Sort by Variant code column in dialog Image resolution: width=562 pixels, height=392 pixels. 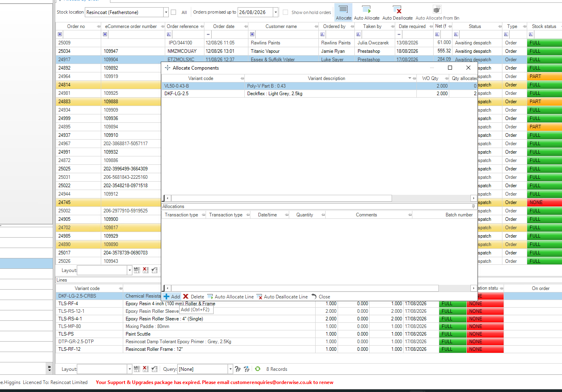pos(200,78)
